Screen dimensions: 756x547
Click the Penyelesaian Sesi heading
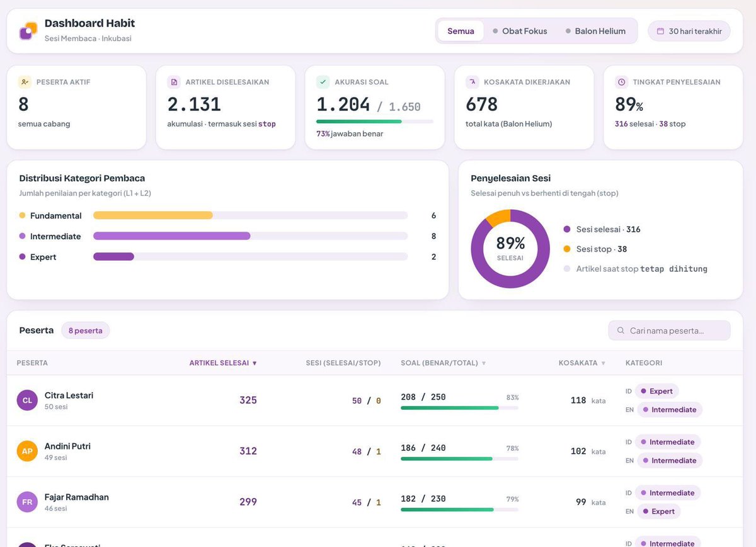(511, 178)
